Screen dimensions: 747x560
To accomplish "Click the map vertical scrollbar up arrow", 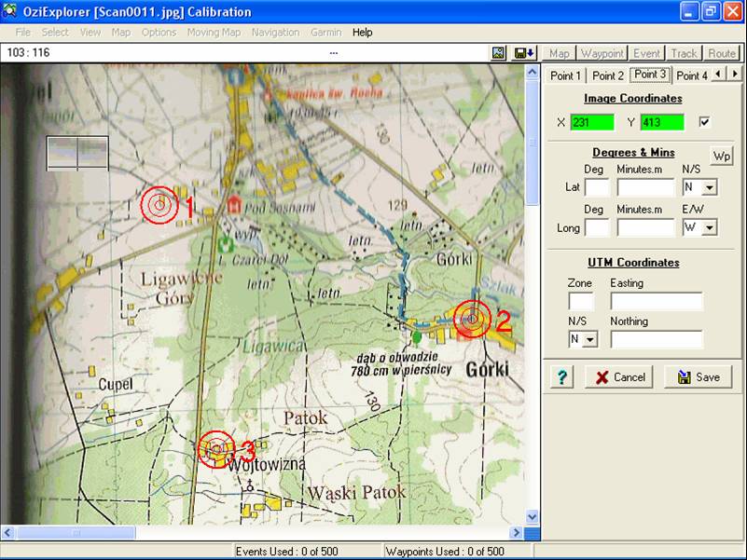I will [533, 73].
